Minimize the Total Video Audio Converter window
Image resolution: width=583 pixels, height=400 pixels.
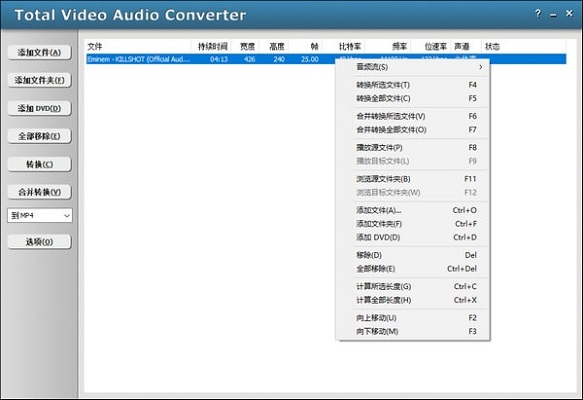pos(553,15)
